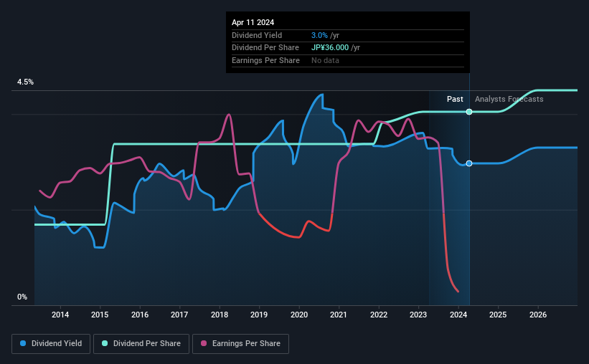Toggle the Dividend Per Share legend series
Screen dimensions: 589x364
(x=141, y=343)
